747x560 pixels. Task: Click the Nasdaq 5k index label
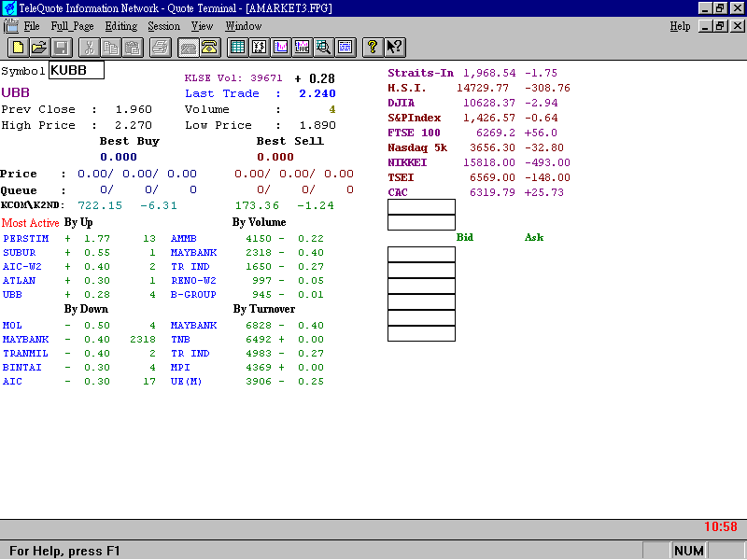pyautogui.click(x=417, y=147)
